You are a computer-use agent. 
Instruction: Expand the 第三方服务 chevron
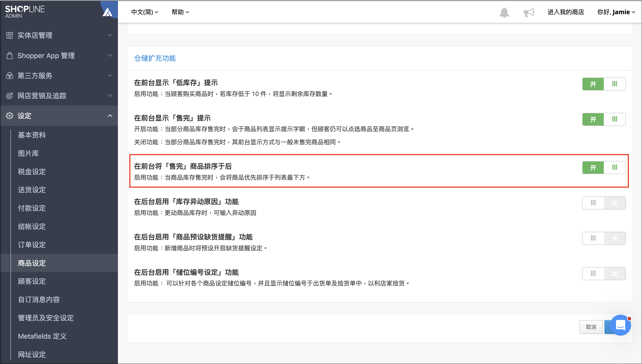pos(110,76)
